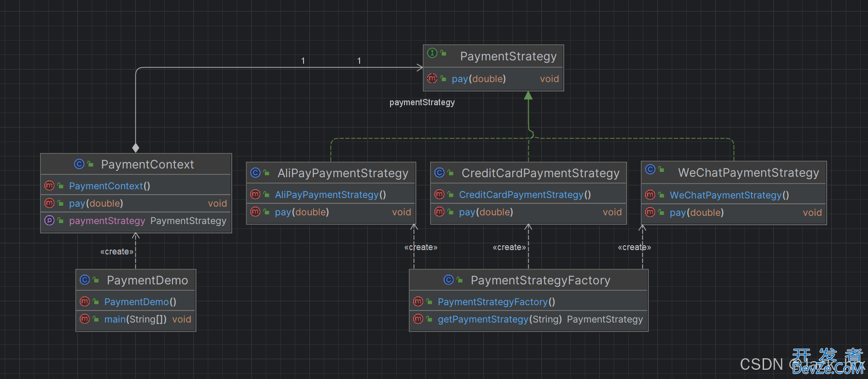Select the AliPayPaymentStrategy class header
The height and width of the screenshot is (379, 868).
coord(331,173)
